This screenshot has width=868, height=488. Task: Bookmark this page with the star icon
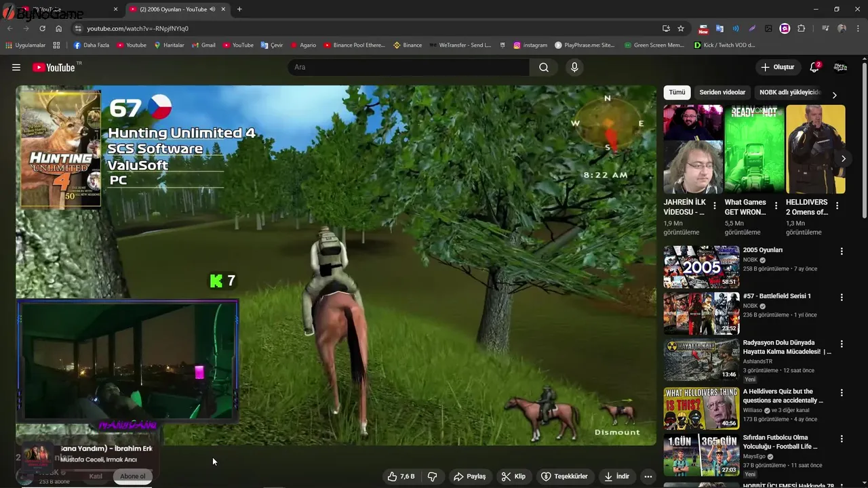coord(681,28)
